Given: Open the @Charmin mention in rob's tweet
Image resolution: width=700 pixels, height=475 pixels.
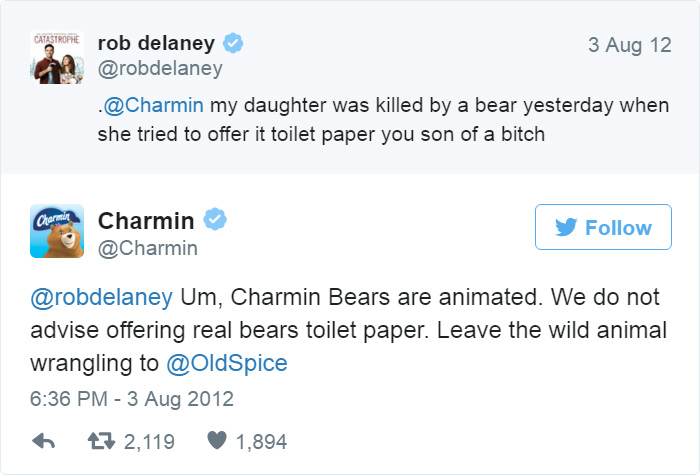Looking at the screenshot, I should (x=154, y=105).
